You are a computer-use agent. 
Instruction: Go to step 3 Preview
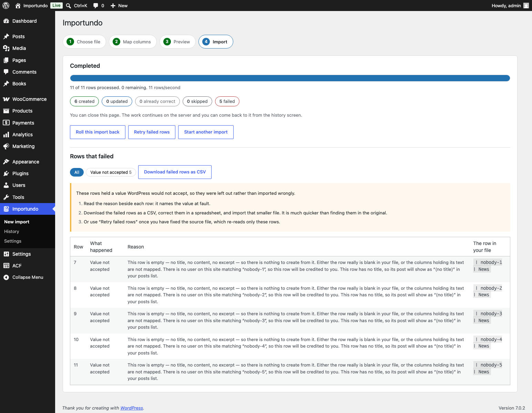pos(177,42)
